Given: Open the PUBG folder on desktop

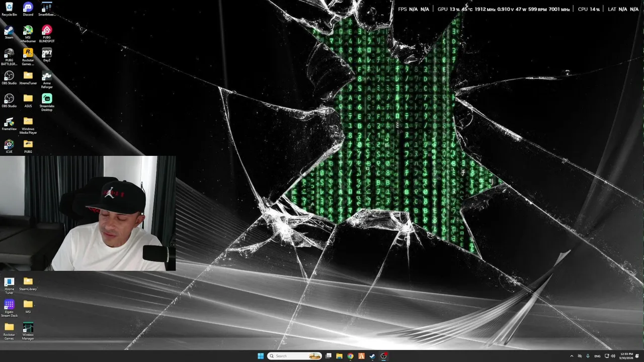Looking at the screenshot, I should [x=28, y=146].
